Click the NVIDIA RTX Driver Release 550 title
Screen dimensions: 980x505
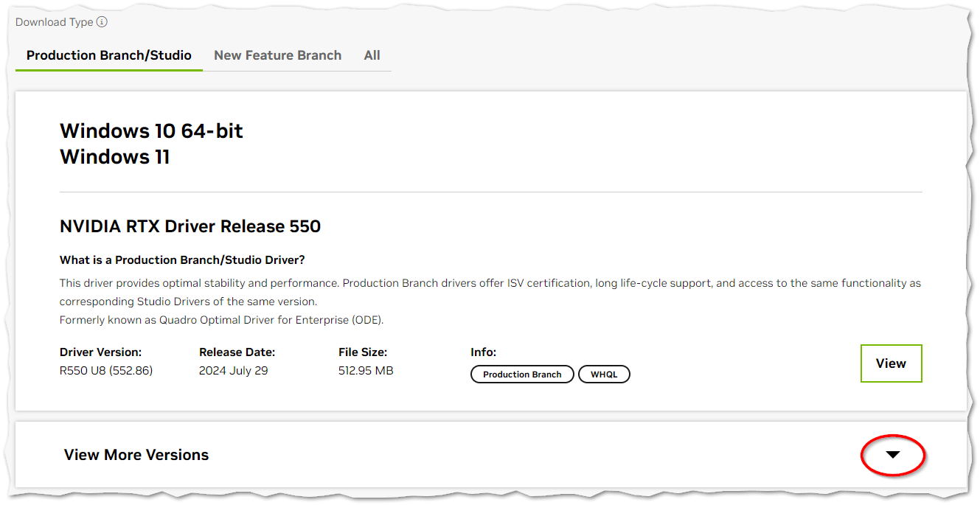click(190, 226)
